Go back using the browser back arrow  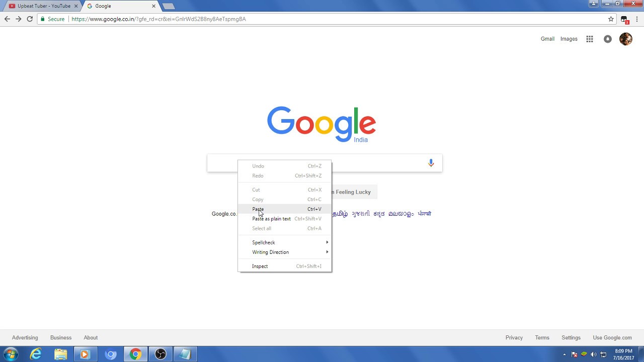(x=7, y=19)
